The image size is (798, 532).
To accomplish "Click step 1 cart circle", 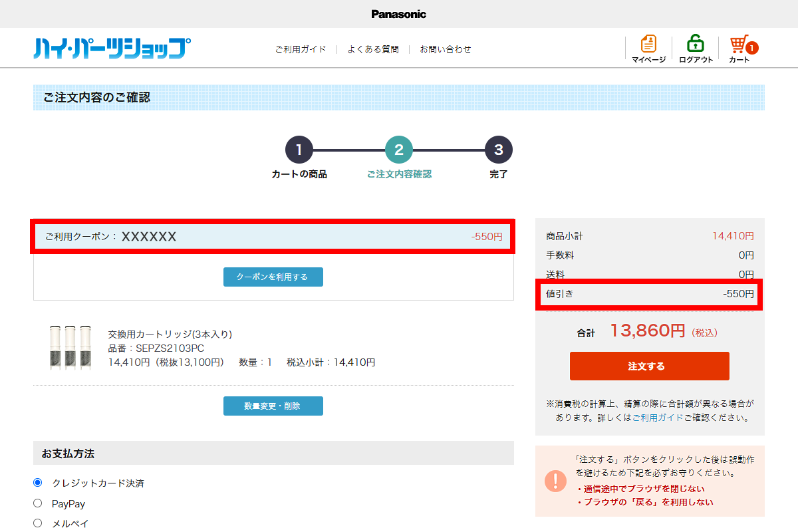I will point(299,150).
